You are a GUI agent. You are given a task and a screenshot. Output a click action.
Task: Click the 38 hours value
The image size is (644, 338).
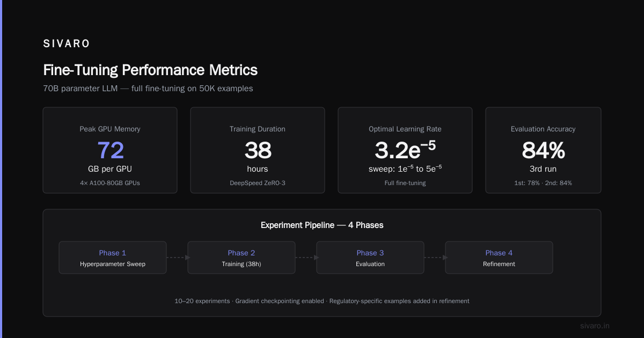coord(258,150)
